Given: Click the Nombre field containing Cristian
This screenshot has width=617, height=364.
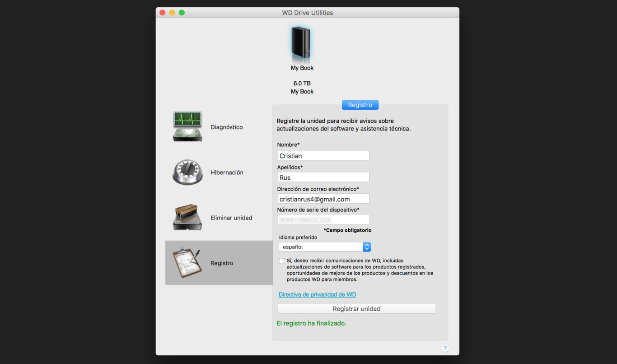Looking at the screenshot, I should [323, 155].
